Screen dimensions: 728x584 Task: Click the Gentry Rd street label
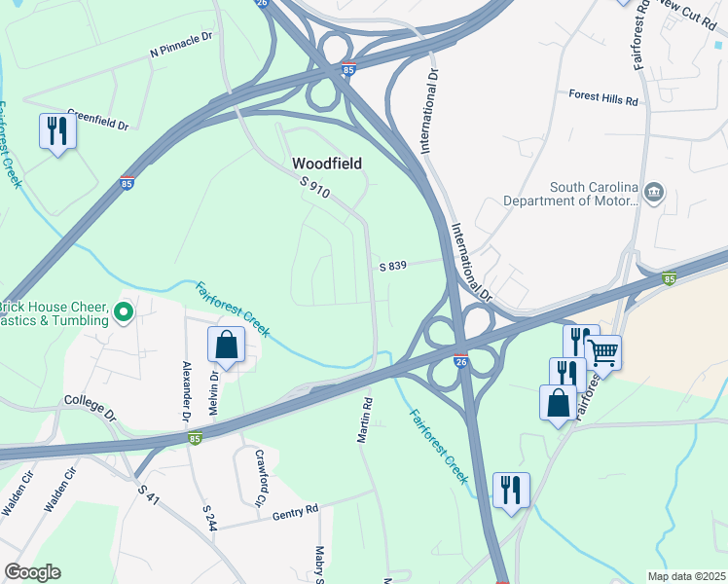click(295, 513)
